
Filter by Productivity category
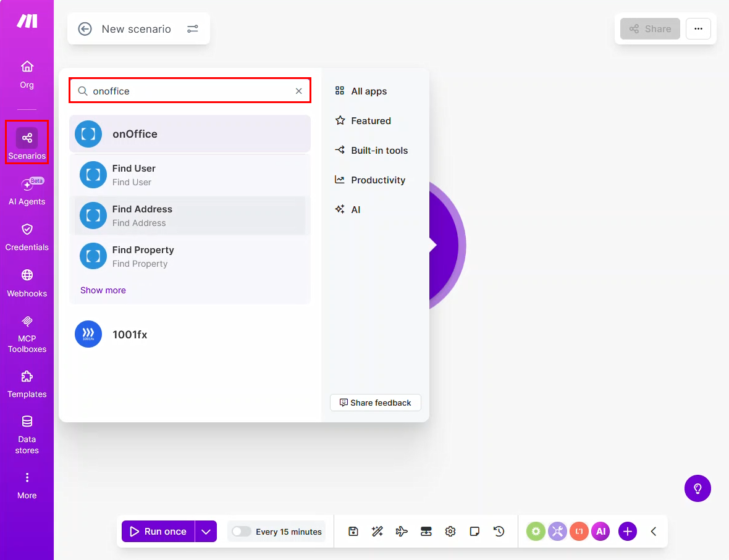coord(369,180)
